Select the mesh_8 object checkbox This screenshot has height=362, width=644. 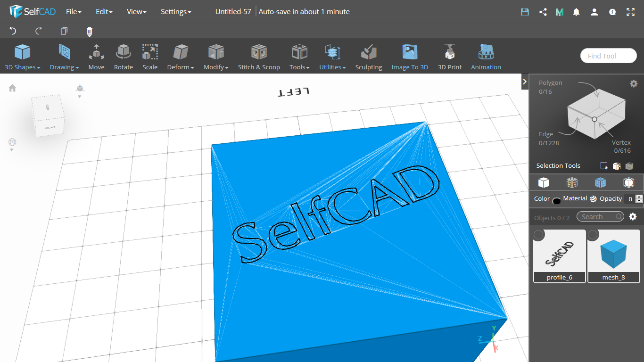pyautogui.click(x=593, y=234)
